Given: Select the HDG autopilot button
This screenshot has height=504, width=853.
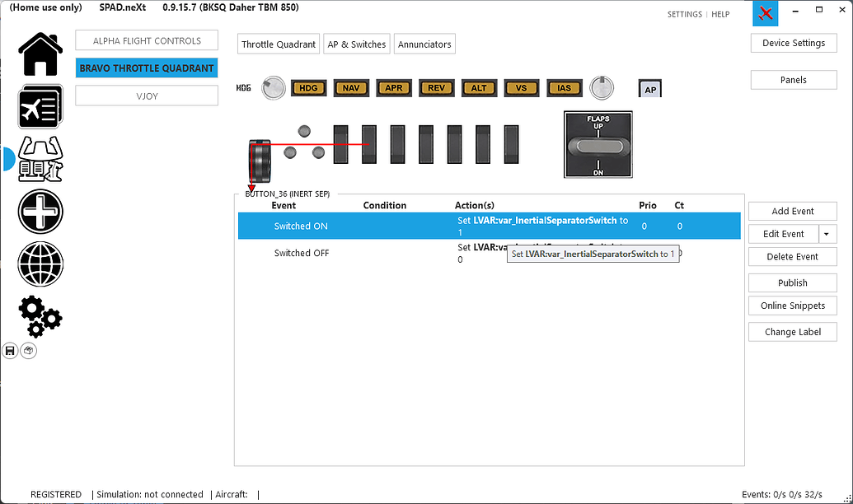Looking at the screenshot, I should pos(308,88).
